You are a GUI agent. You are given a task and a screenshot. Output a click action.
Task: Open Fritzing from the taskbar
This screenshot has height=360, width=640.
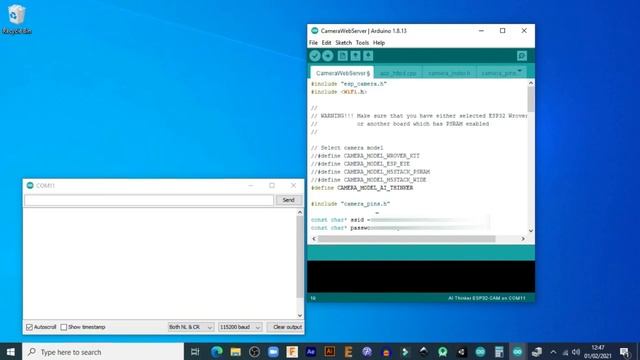(x=292, y=352)
